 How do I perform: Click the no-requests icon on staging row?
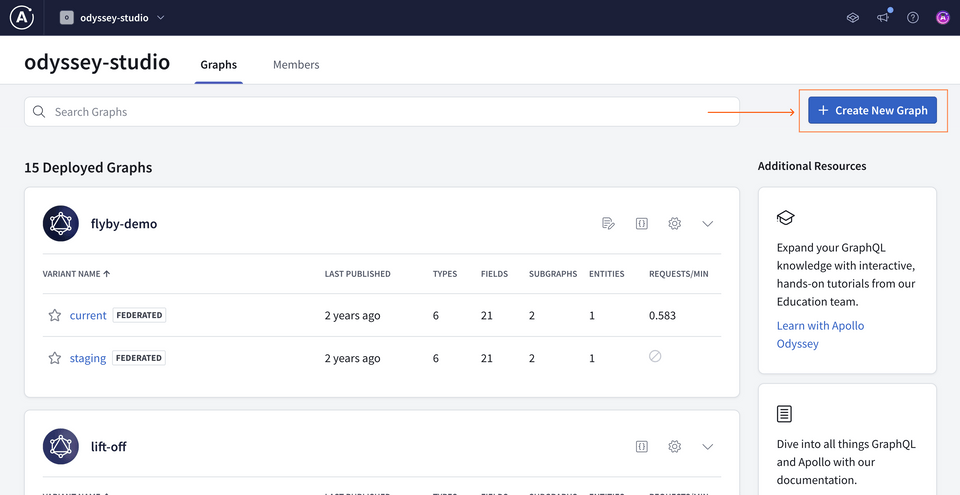(655, 356)
